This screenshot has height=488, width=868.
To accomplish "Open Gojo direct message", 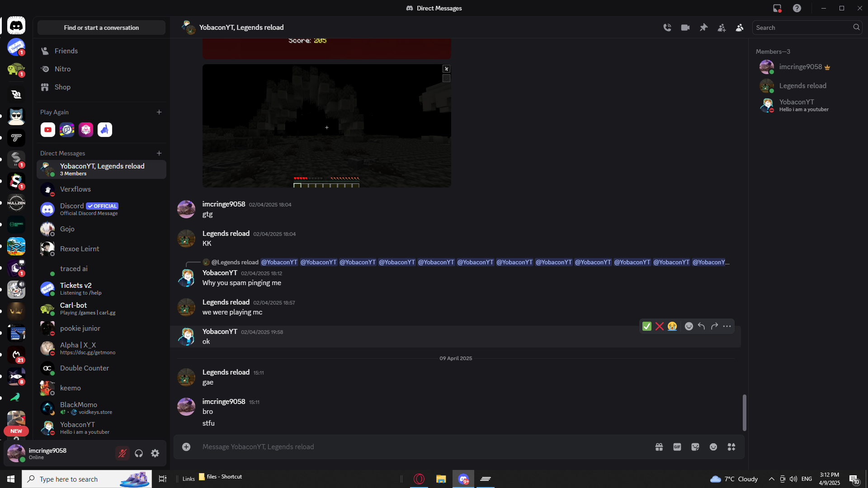I will [x=102, y=229].
